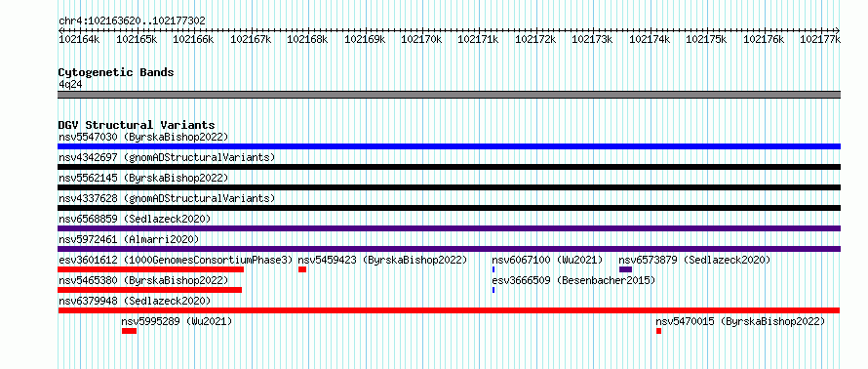Click chr4:102163620..102177302 region label
This screenshot has height=369, width=868.
132,20
